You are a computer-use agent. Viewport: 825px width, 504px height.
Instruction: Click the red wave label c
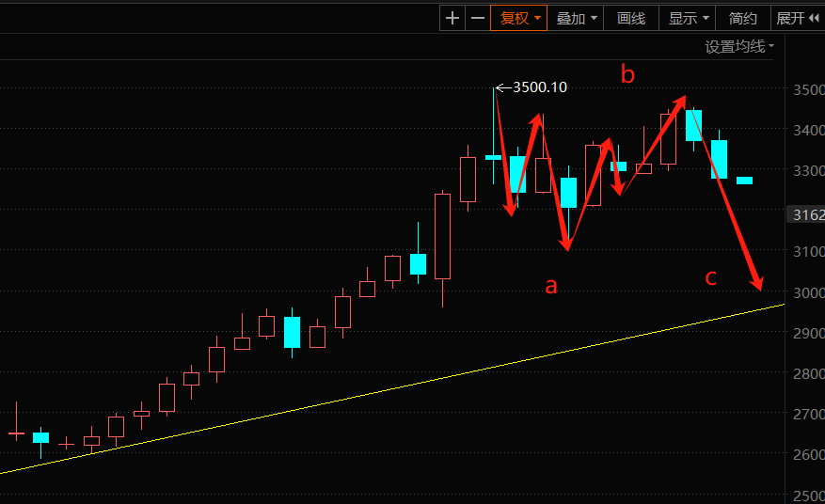[x=710, y=277]
